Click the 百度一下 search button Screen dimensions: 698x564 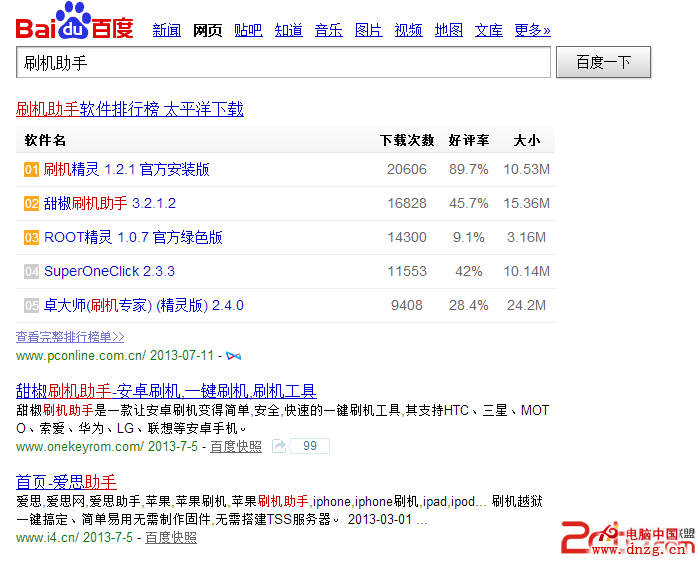(603, 62)
